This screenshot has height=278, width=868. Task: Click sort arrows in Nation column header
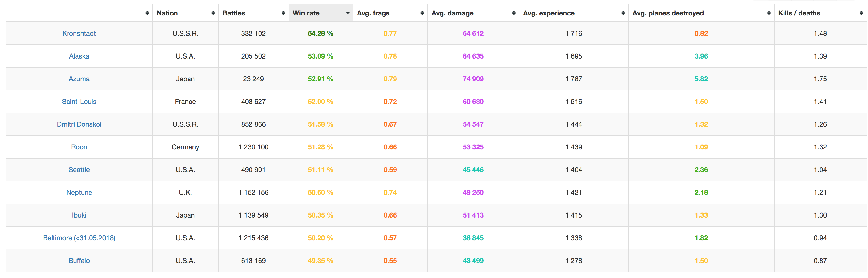(213, 13)
